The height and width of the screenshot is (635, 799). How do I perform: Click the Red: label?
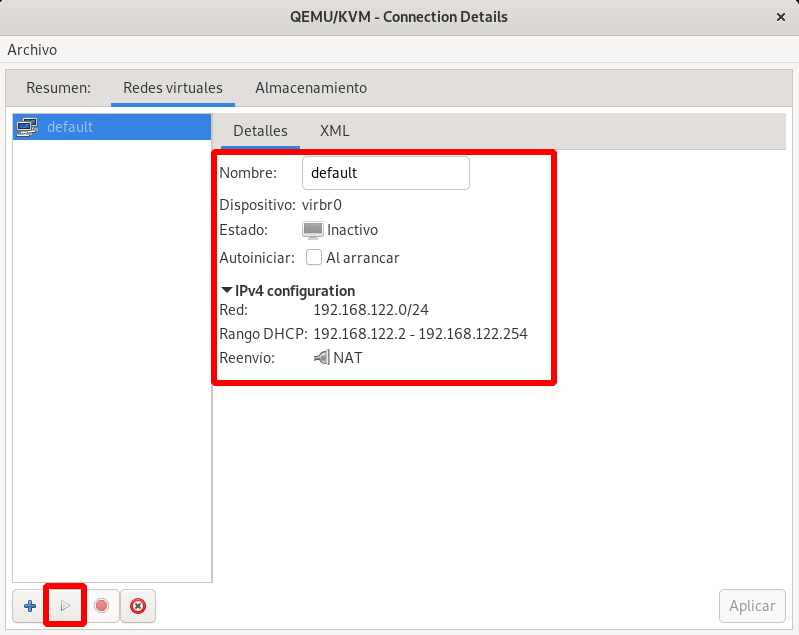[x=233, y=310]
